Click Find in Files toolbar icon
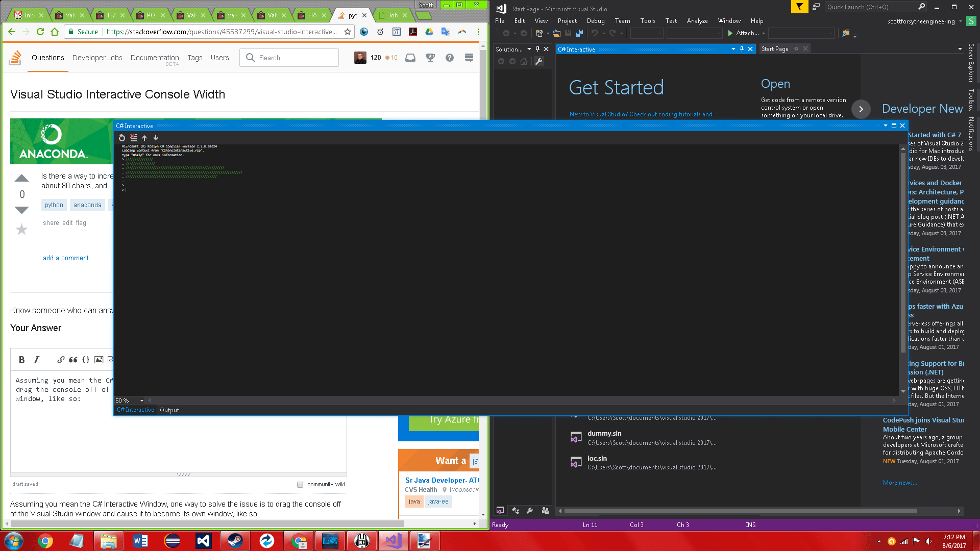The image size is (980, 551). [846, 33]
